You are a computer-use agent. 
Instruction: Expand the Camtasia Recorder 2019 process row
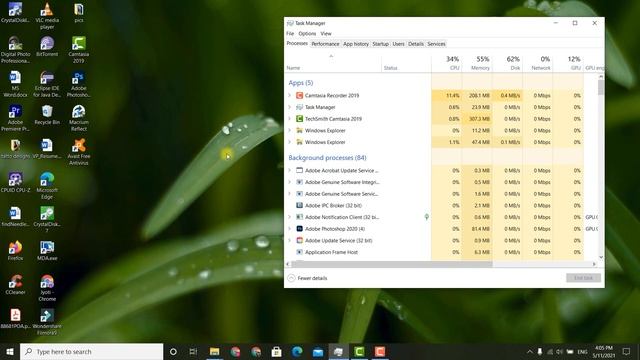click(290, 96)
